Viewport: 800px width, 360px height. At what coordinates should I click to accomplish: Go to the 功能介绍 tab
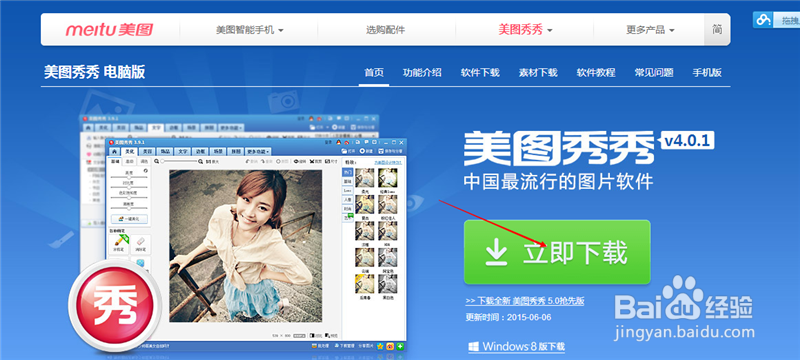[x=422, y=72]
